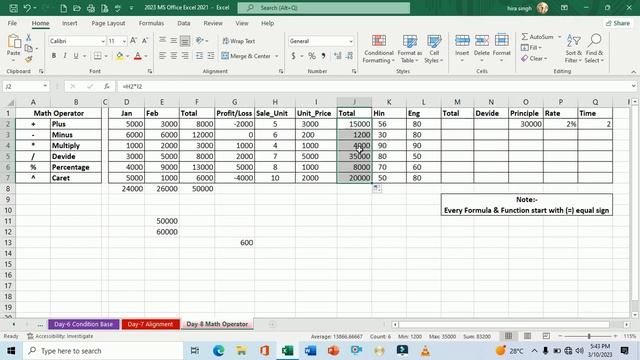Open the Clear dropdown in Editing group
The image size is (640, 360).
click(534, 59)
